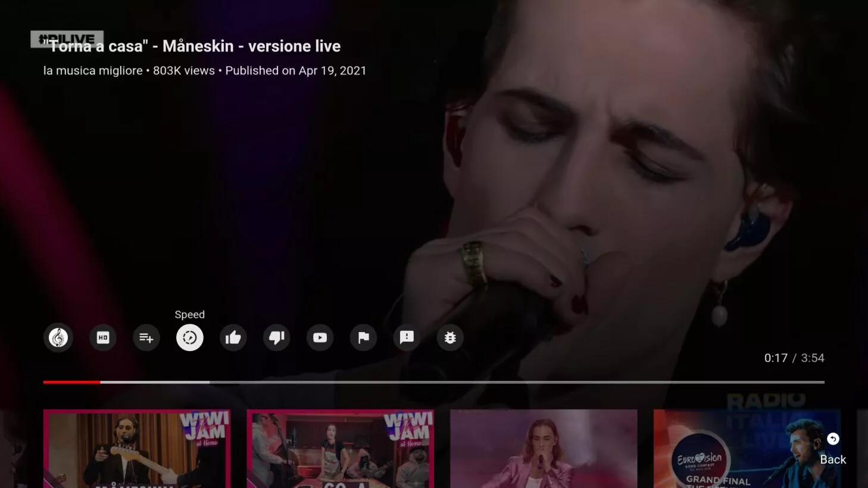Image resolution: width=868 pixels, height=488 pixels.
Task: Open the pink-suit singer suggested thumbnail
Action: 544,449
